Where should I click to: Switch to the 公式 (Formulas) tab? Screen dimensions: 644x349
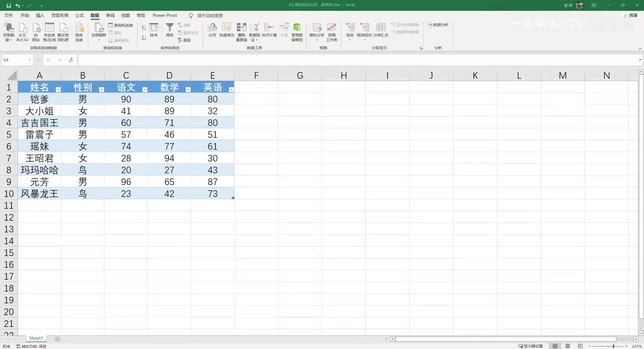pyautogui.click(x=79, y=16)
